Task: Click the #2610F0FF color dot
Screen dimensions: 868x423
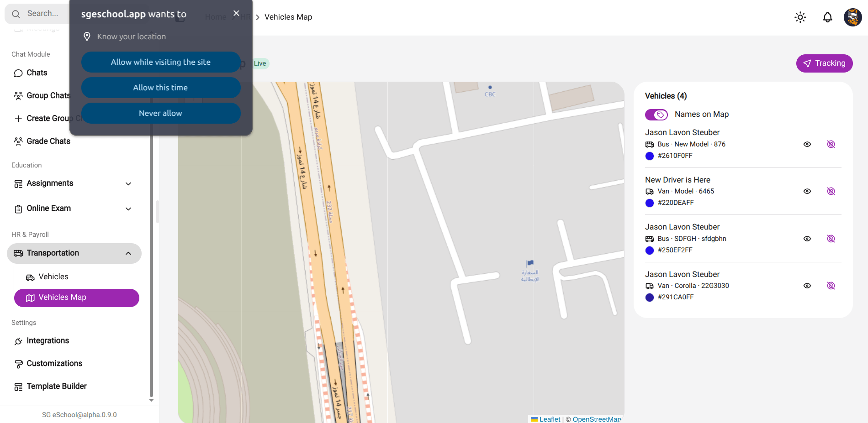Action: click(650, 156)
